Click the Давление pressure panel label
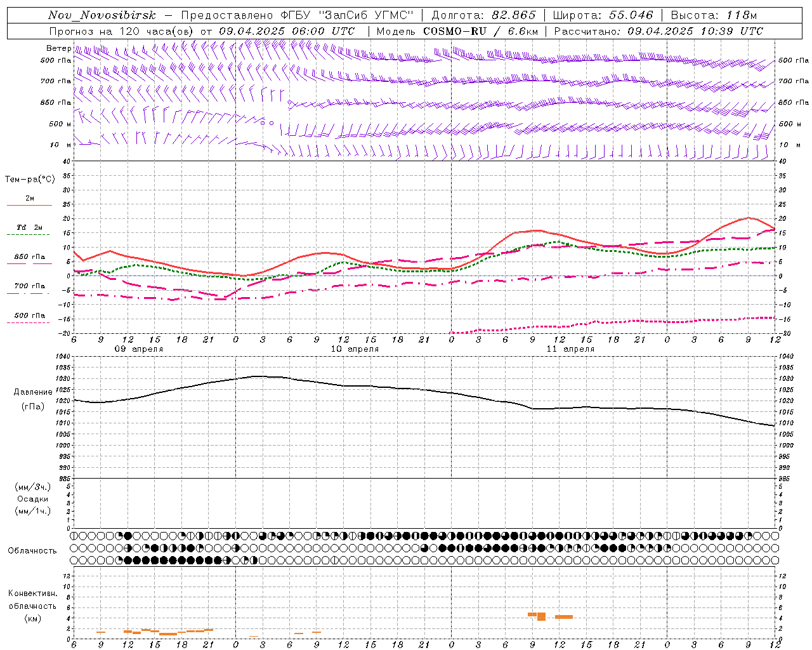This screenshot has height=650, width=812. tap(33, 392)
